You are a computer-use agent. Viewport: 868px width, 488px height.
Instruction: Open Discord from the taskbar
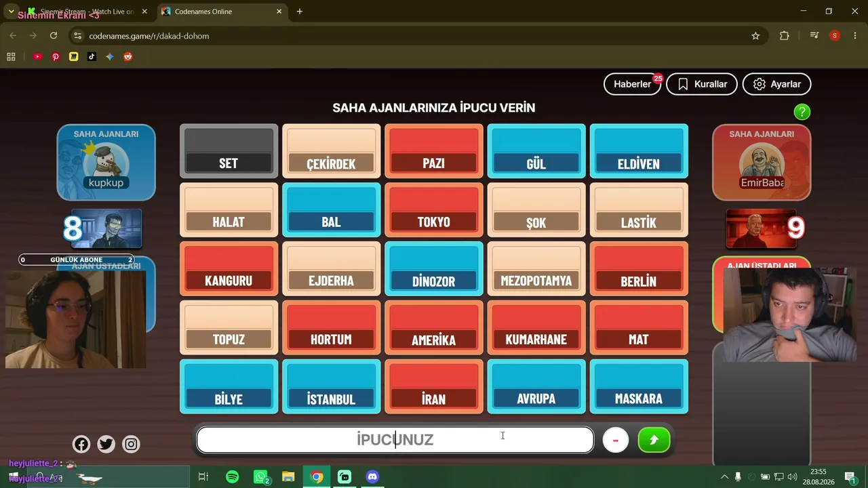372,477
